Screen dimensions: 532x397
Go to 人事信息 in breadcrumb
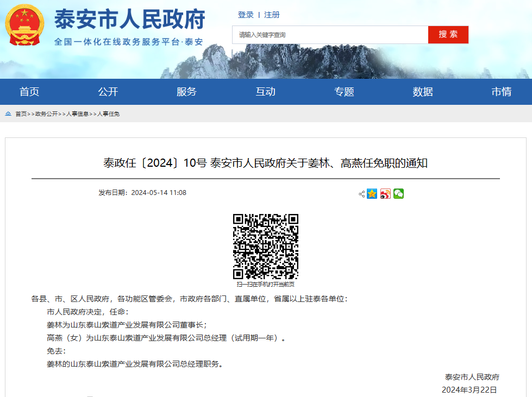pyautogui.click(x=77, y=114)
